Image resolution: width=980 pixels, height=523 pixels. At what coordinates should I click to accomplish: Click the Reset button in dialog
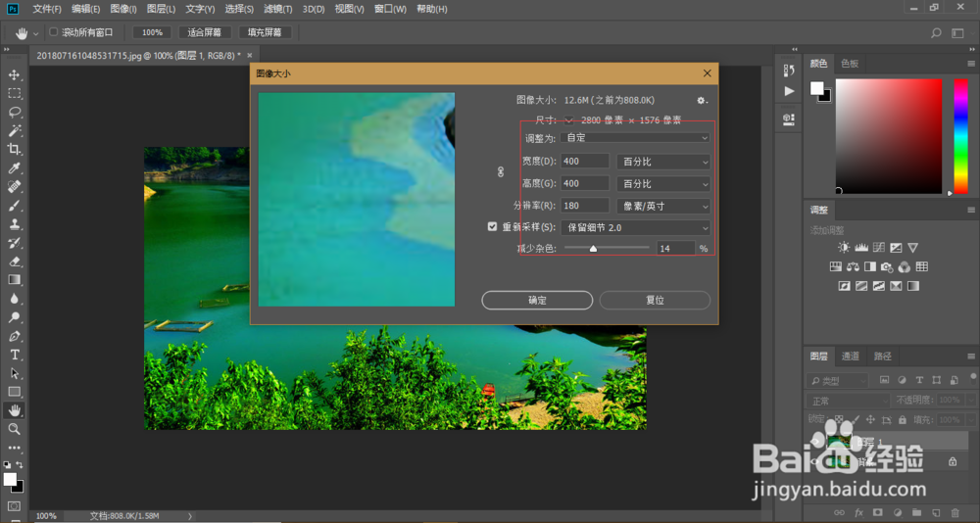point(655,300)
